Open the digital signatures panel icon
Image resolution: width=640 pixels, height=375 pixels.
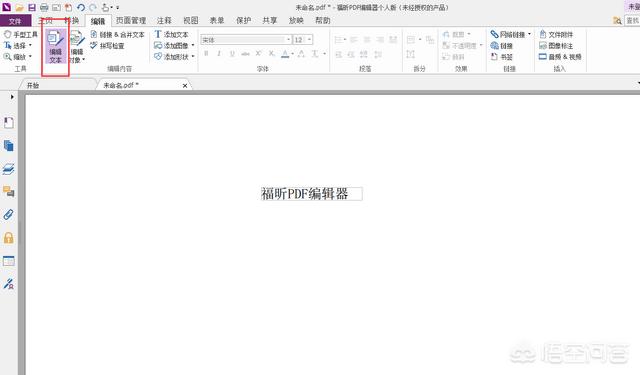point(9,284)
